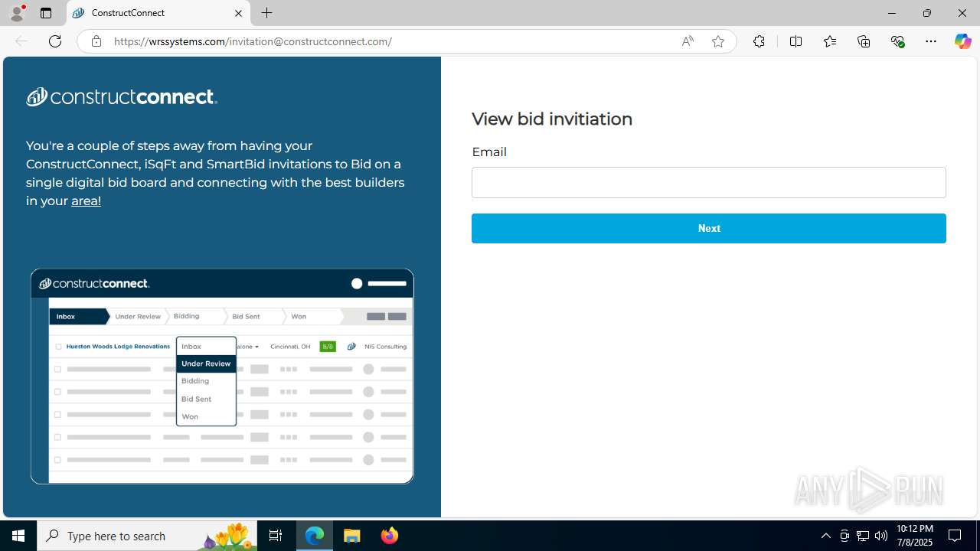Launch Firefox from taskbar
Screen dimensions: 980x551
click(390, 536)
